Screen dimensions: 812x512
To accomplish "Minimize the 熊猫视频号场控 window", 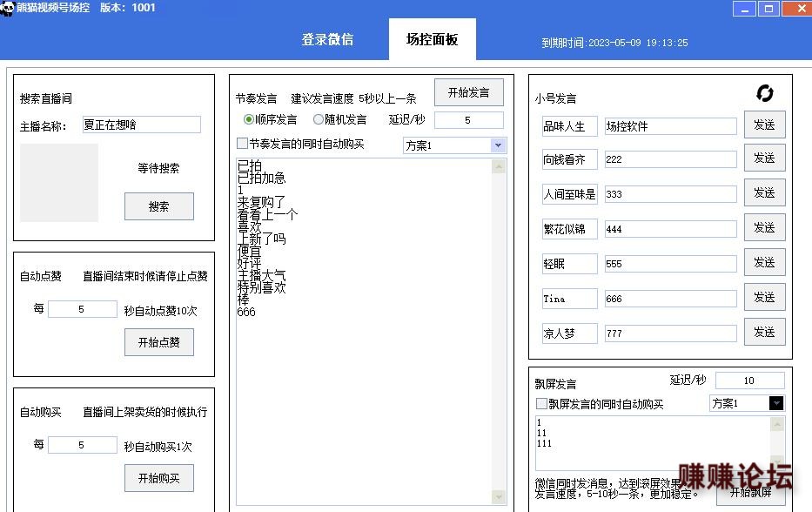I will pos(745,9).
